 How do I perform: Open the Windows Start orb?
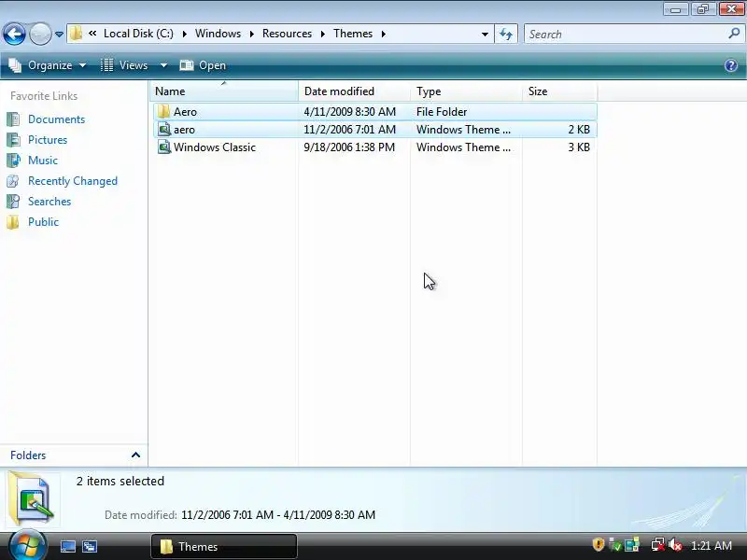pyautogui.click(x=28, y=545)
